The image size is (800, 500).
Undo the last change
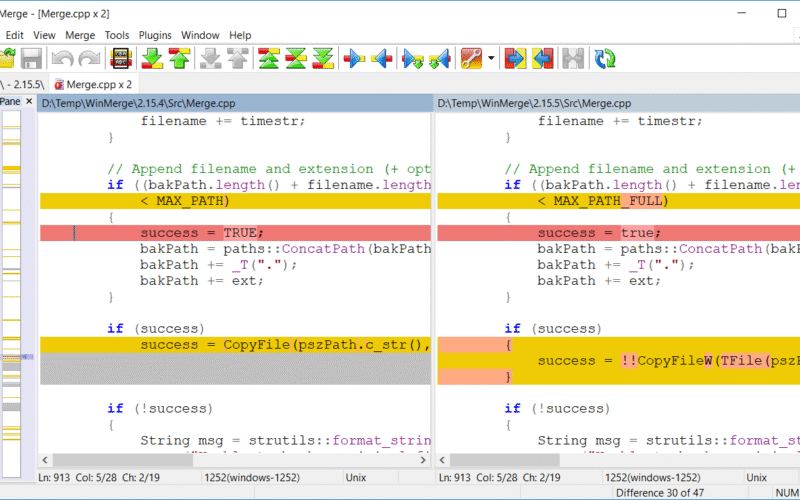[x=63, y=59]
